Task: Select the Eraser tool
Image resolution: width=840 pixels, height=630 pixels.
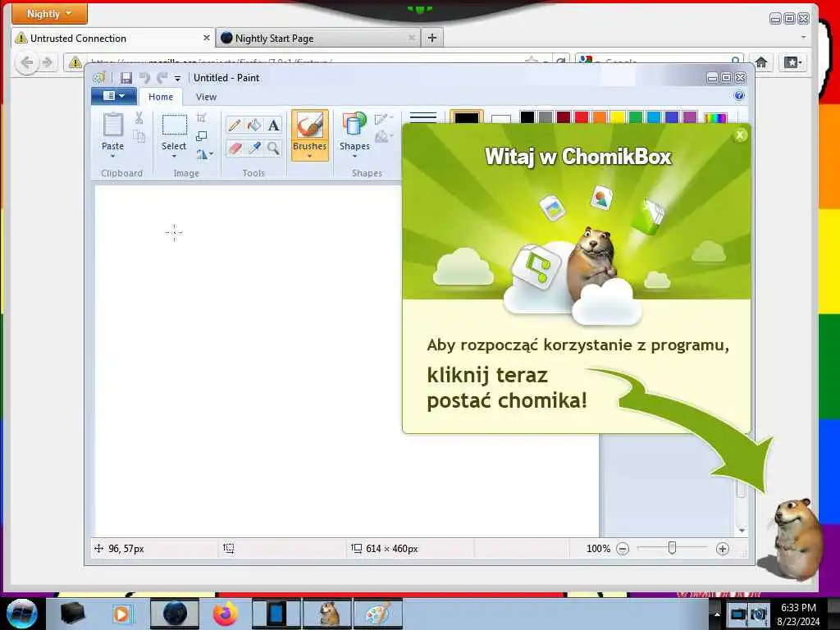Action: 234,148
